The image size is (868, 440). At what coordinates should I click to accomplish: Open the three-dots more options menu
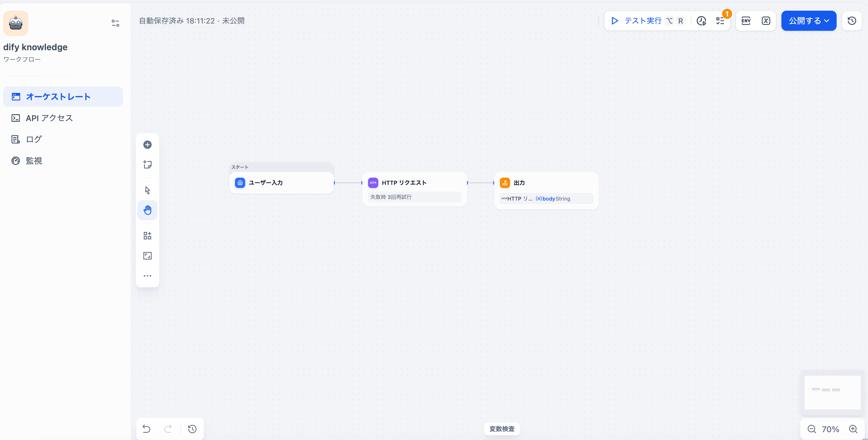(147, 276)
